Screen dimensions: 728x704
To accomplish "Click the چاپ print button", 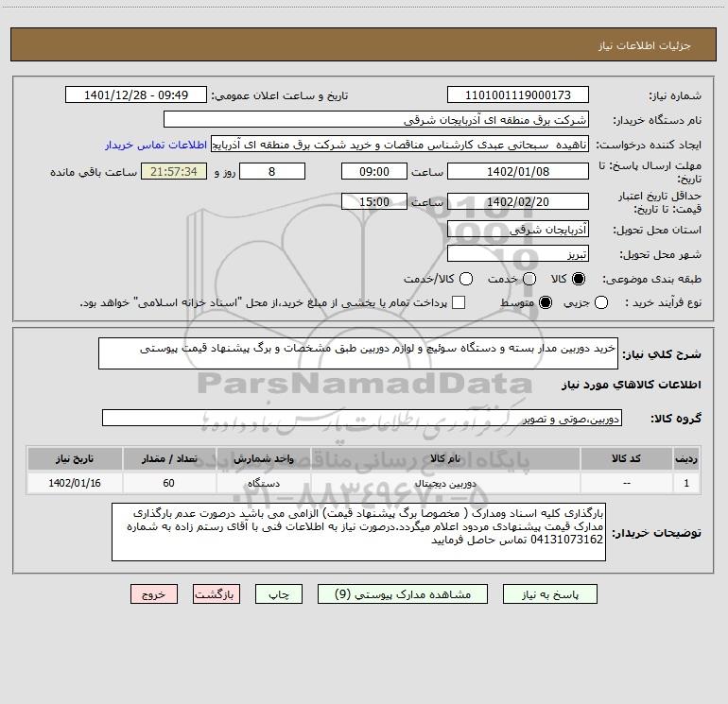I will (x=279, y=594).
